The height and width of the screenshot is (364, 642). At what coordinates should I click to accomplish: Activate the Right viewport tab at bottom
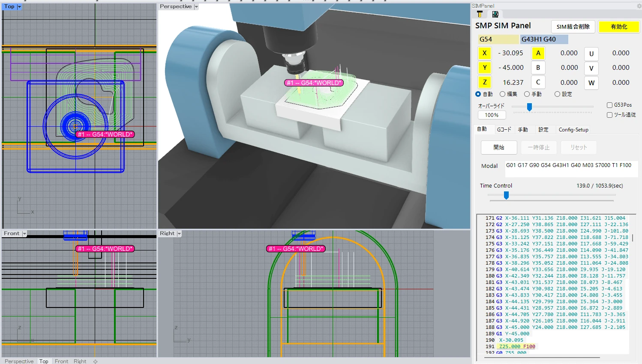click(x=80, y=361)
